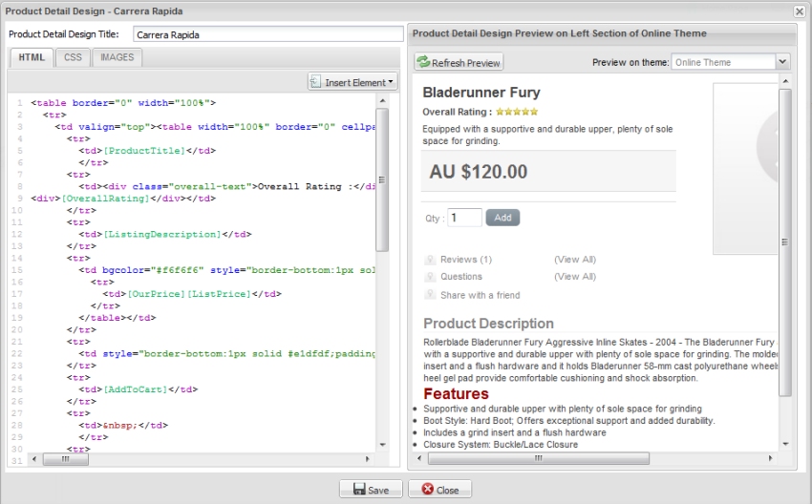This screenshot has width=812, height=504.
Task: Click the Questions row icon
Action: [x=430, y=276]
